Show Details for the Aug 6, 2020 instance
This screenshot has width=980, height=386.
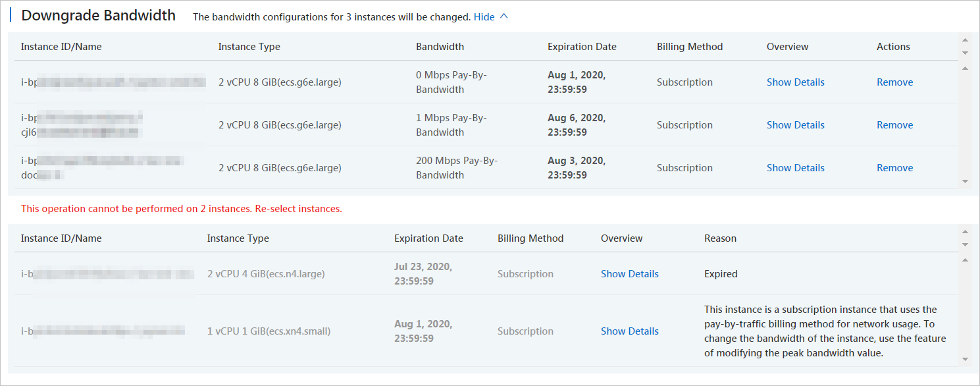(795, 125)
